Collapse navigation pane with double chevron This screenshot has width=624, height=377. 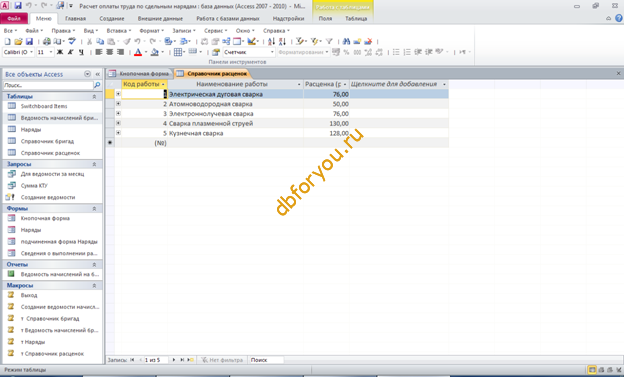tap(98, 74)
